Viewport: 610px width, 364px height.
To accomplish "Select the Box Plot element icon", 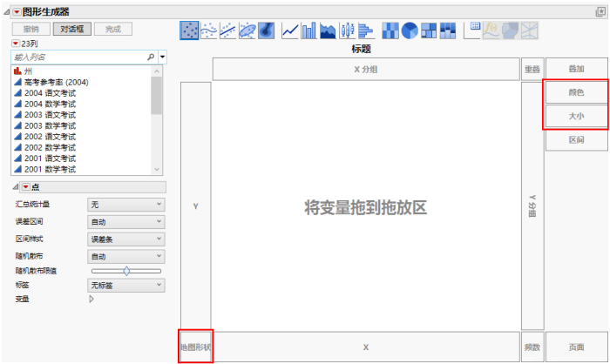I will pyautogui.click(x=347, y=30).
